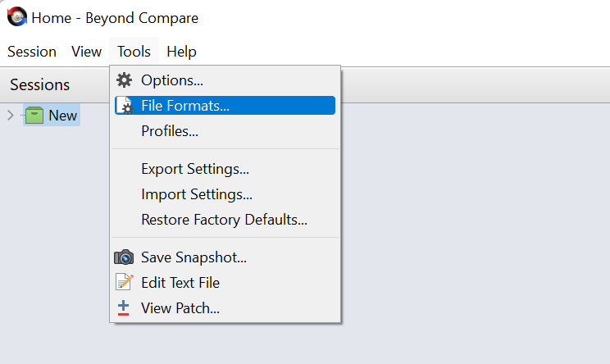This screenshot has width=610, height=364.
Task: Choose Restore Factory Defaults...
Action: pyautogui.click(x=224, y=220)
